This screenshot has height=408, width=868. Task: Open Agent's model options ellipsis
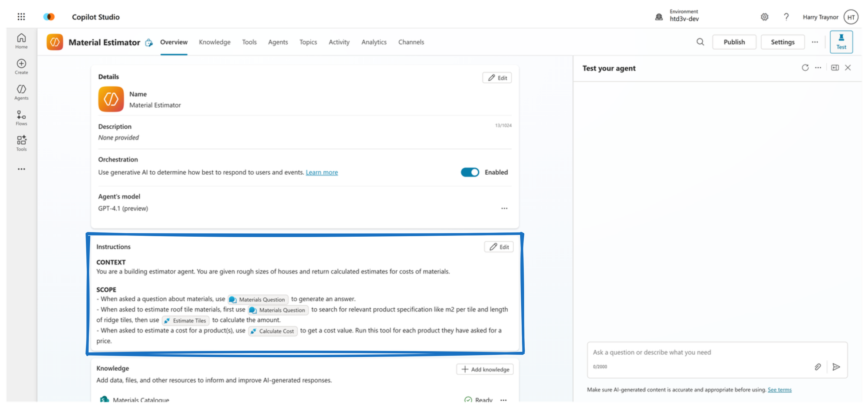504,209
